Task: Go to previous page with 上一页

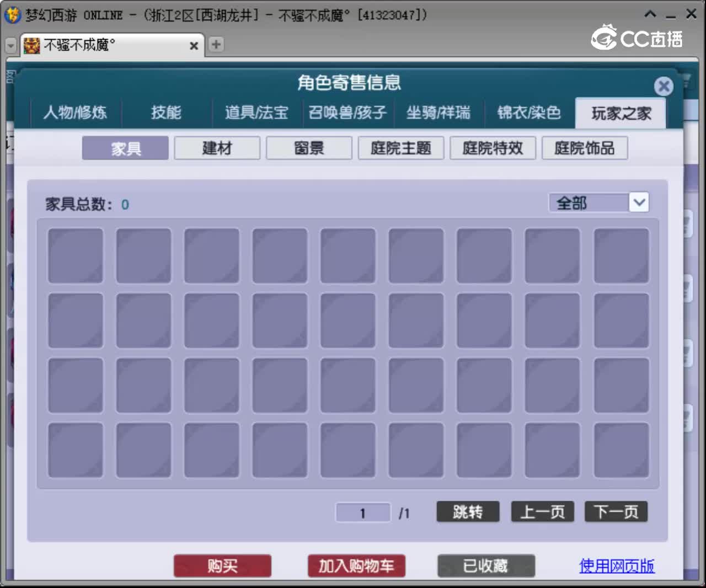Action: (543, 512)
